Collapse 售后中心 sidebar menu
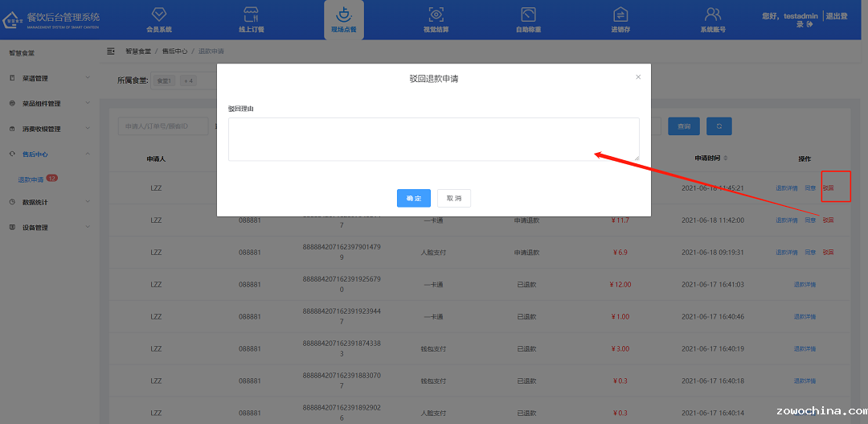The image size is (868, 424). pos(50,154)
